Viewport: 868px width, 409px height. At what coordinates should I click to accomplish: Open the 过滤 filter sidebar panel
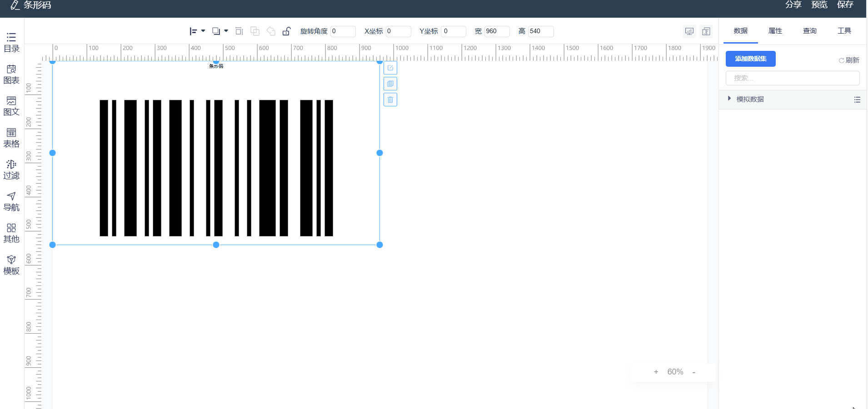pyautogui.click(x=11, y=170)
